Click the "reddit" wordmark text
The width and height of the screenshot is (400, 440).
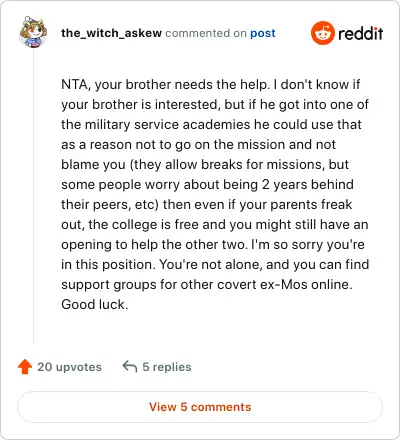[360, 33]
